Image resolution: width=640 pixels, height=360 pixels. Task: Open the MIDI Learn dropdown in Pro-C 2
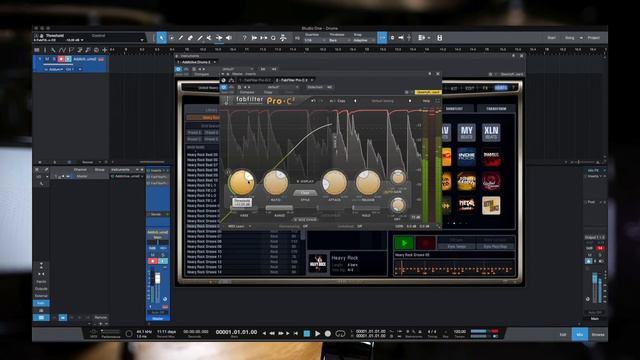point(239,226)
